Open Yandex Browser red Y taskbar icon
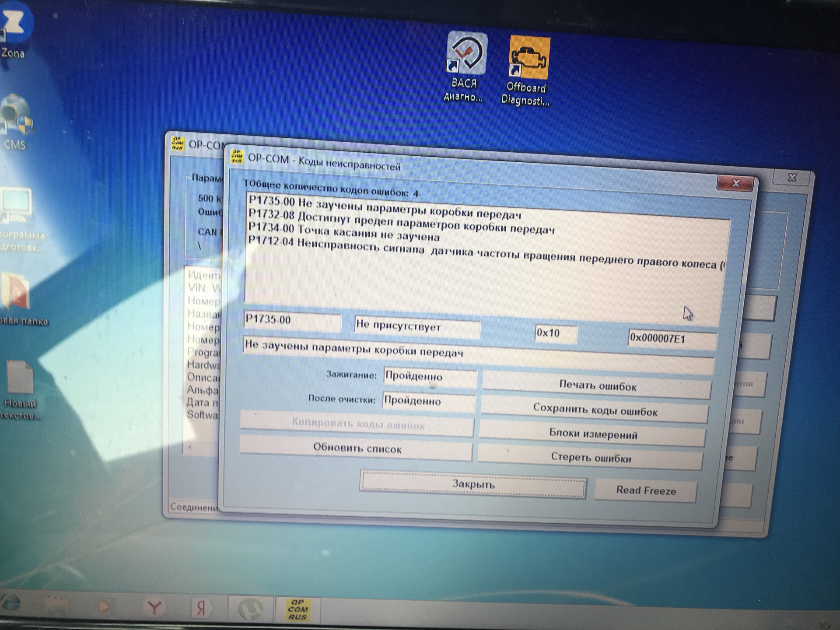 pos(154,608)
